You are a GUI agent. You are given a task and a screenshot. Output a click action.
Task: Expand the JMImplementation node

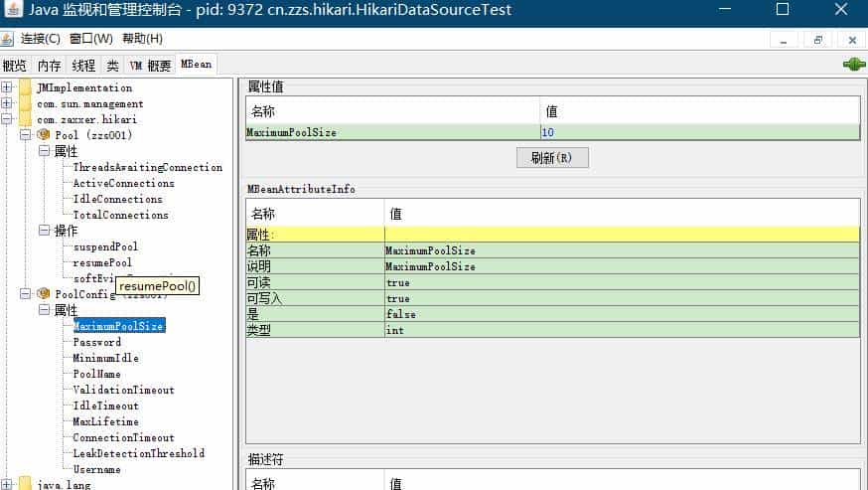pos(7,87)
